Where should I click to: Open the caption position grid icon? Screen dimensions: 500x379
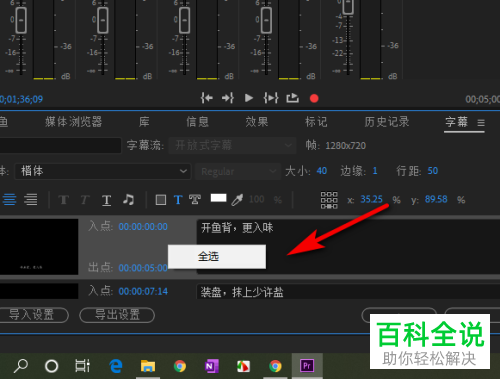tap(329, 200)
